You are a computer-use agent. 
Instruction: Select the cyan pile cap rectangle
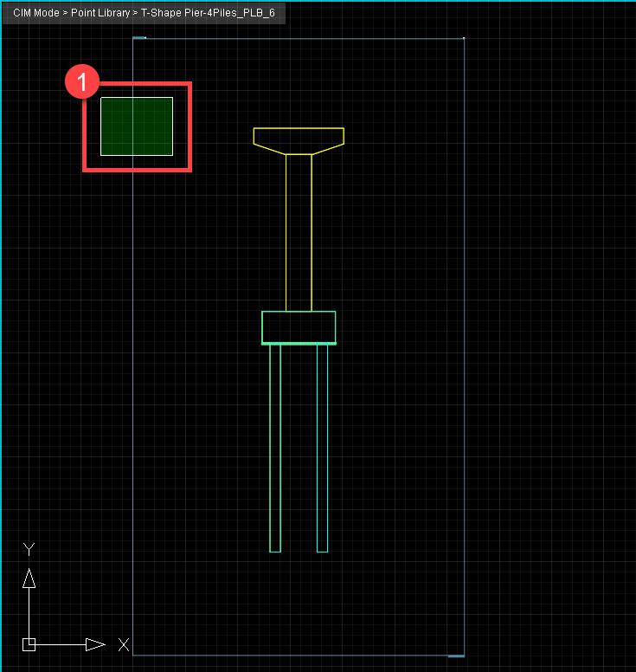pyautogui.click(x=299, y=327)
